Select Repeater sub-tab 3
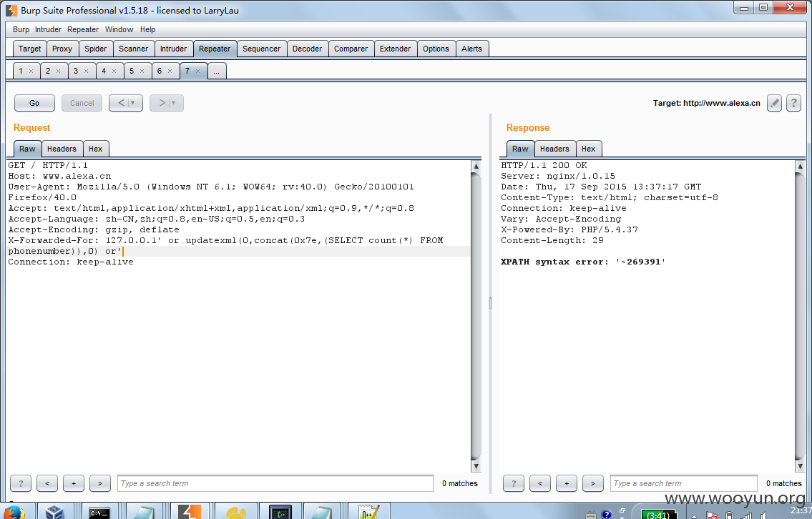 click(x=76, y=71)
